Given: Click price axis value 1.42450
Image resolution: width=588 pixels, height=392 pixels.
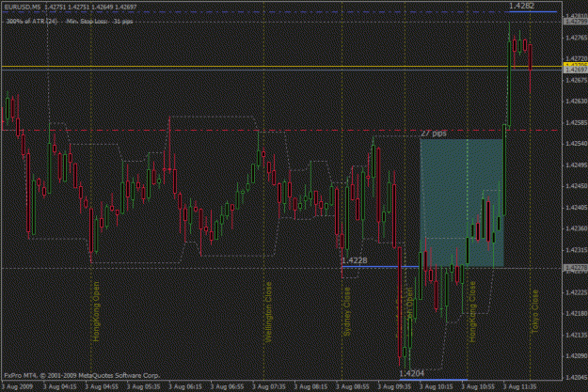Looking at the screenshot, I should click(577, 186).
